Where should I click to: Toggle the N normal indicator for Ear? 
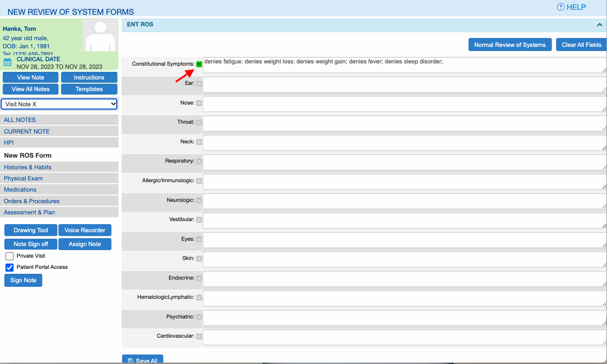pyautogui.click(x=199, y=84)
